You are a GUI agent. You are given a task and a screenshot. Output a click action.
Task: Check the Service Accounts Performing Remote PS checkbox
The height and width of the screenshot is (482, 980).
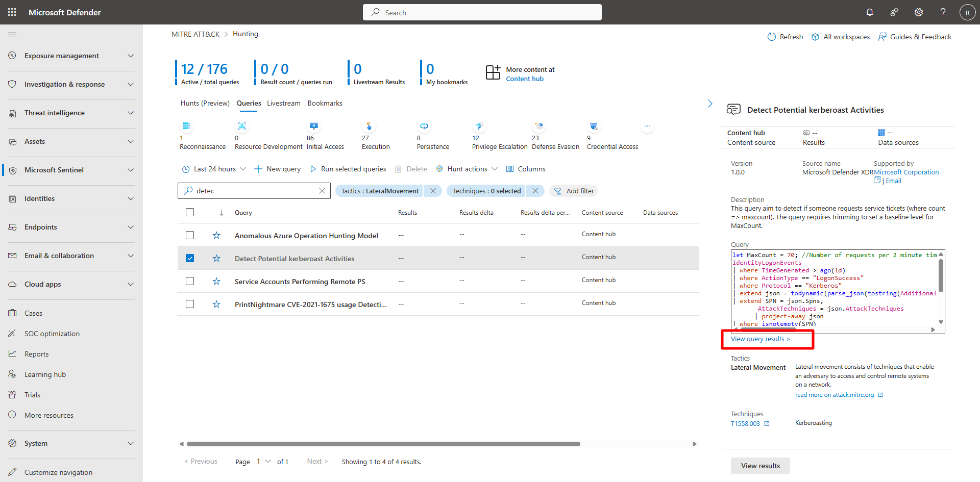click(x=190, y=281)
